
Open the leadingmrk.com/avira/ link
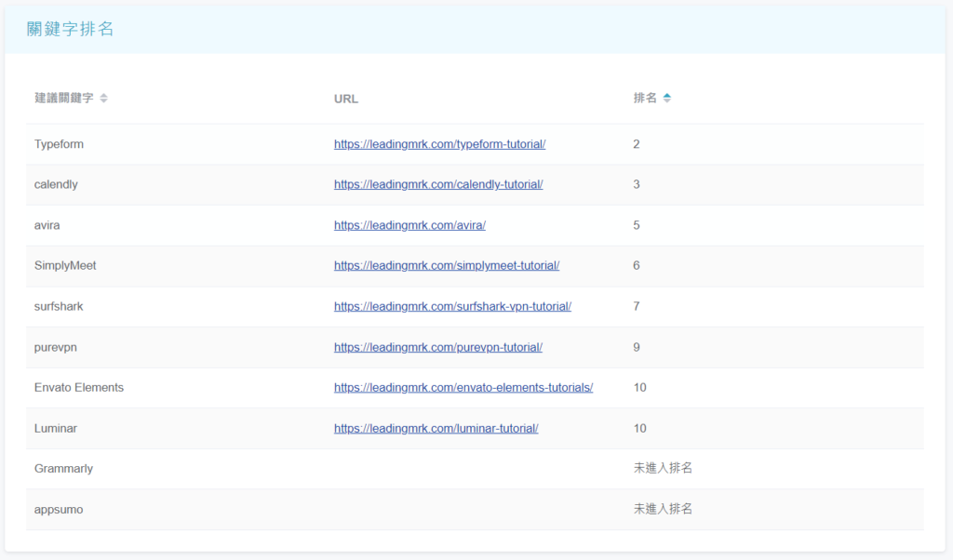[x=409, y=225]
